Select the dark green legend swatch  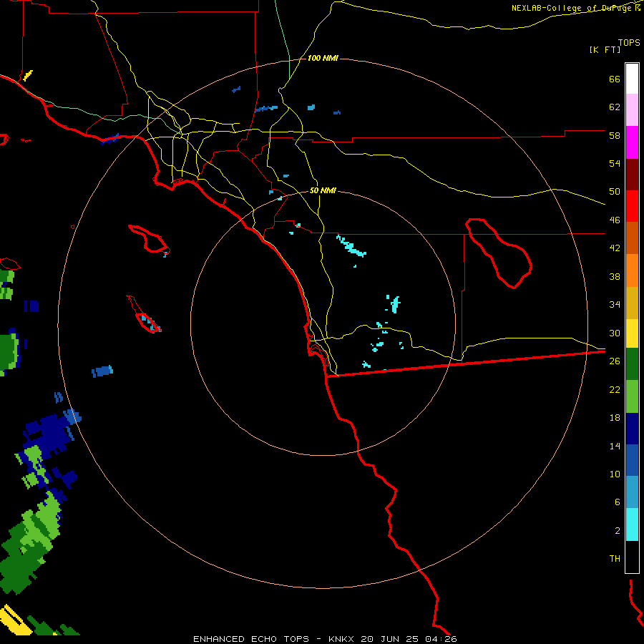point(632,364)
